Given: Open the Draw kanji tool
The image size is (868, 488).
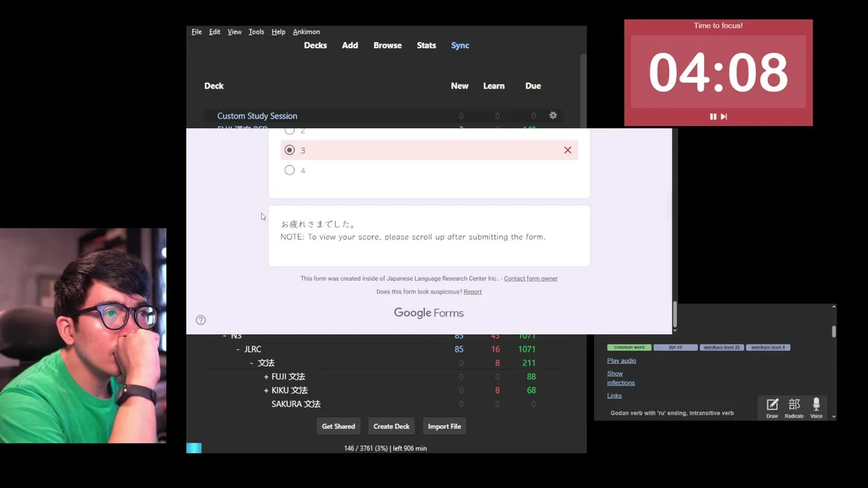Looking at the screenshot, I should pos(772,408).
